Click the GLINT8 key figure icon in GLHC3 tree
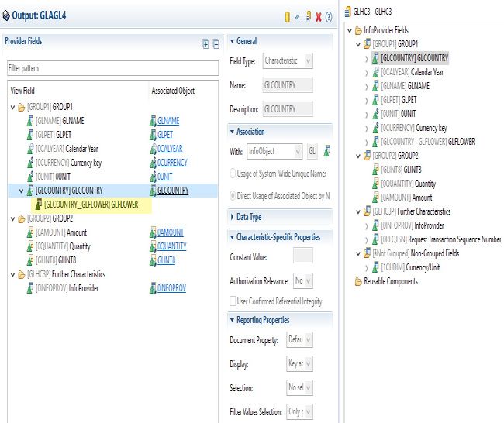Screen dimensions: 504x423 (375, 169)
